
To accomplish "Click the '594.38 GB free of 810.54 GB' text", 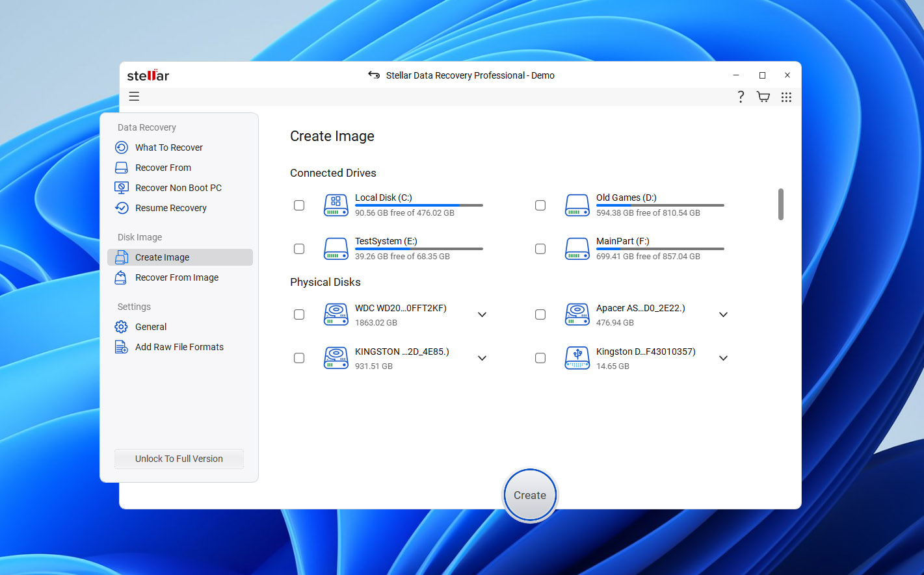I will (648, 213).
